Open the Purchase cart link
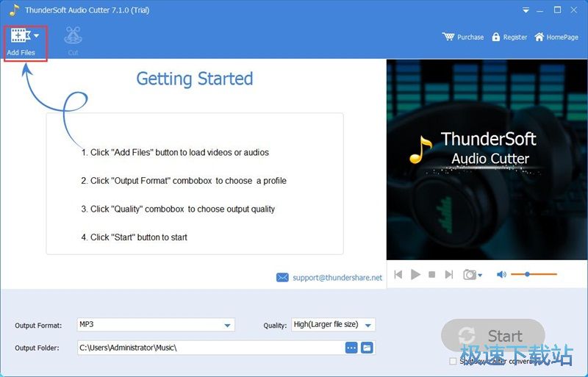This screenshot has height=377, width=588. point(463,37)
